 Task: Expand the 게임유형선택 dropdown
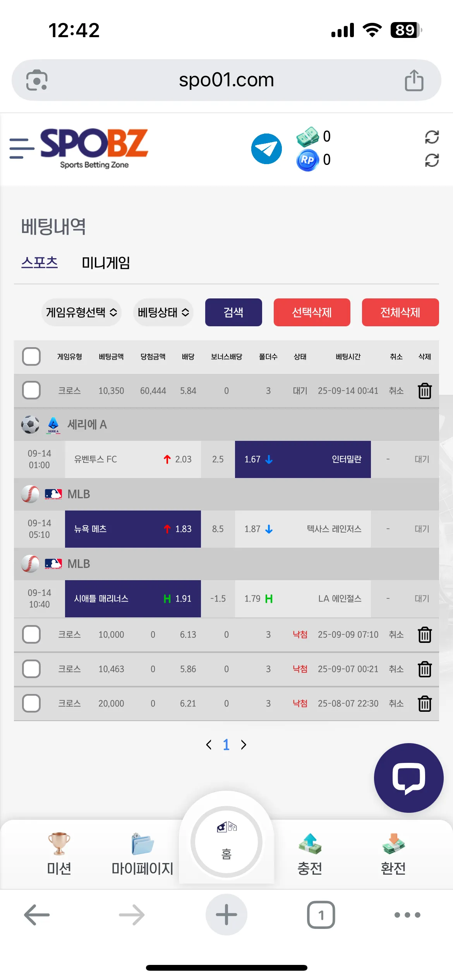pos(82,312)
